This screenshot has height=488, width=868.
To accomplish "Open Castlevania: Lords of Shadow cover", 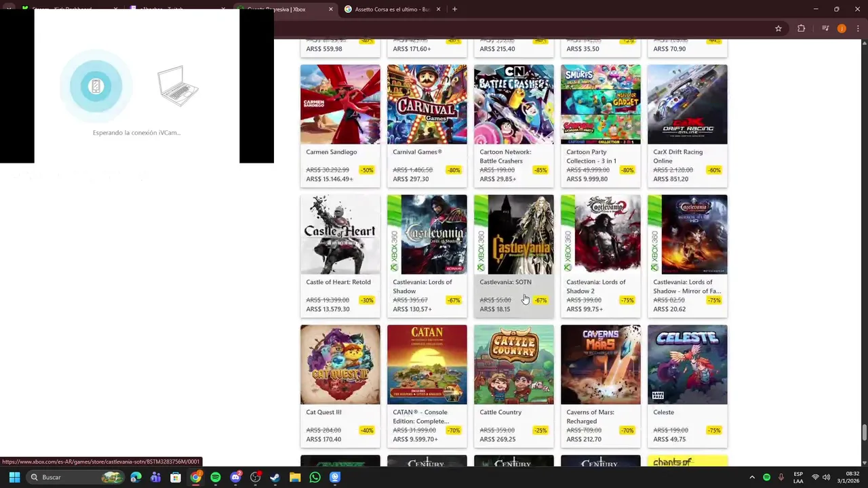I will pos(427,235).
